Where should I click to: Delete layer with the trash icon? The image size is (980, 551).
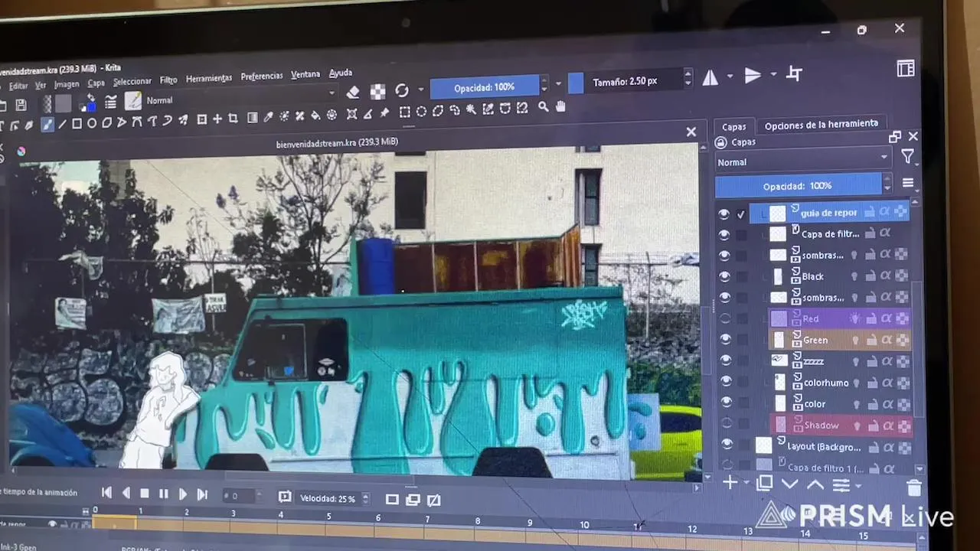(x=913, y=487)
